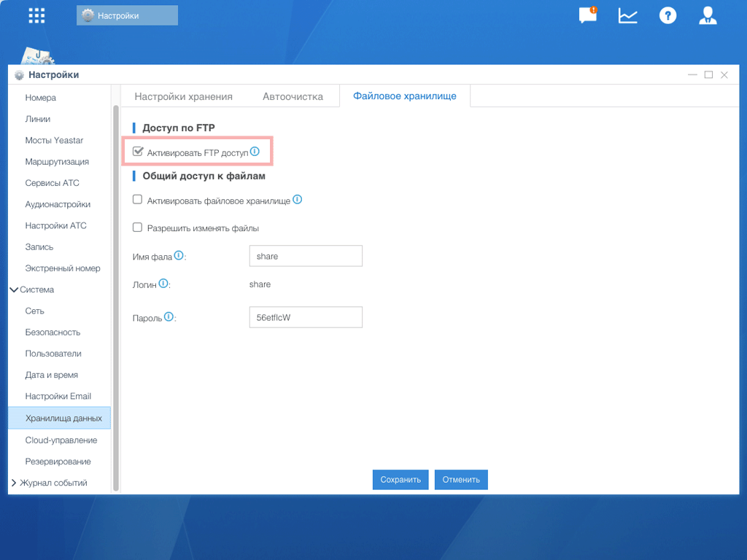Check Разрешить изменять файлы option
Screen dimensions: 747x560
point(137,227)
